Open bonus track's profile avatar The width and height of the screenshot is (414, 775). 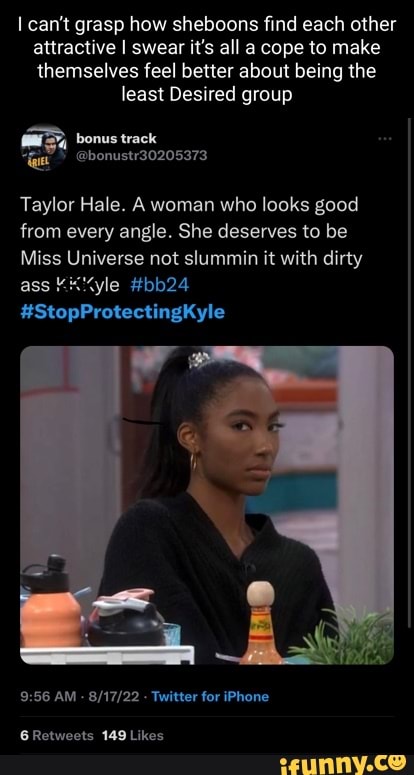point(43,147)
